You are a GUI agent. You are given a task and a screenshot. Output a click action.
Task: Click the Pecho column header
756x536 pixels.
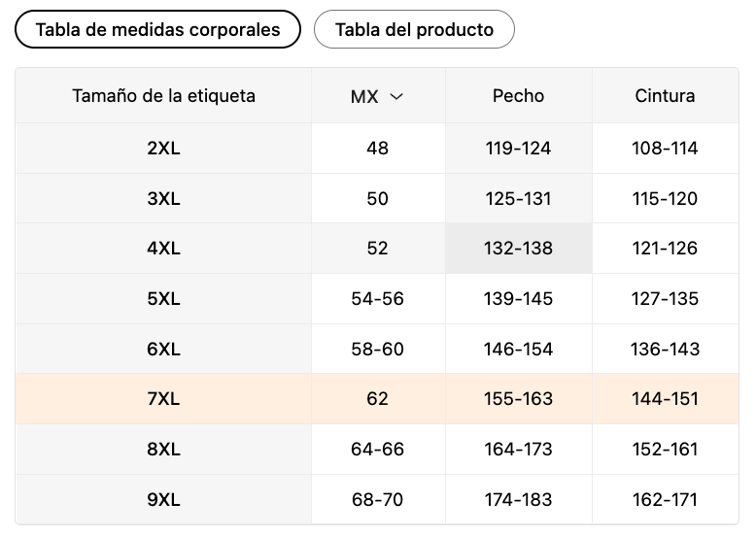pos(518,95)
